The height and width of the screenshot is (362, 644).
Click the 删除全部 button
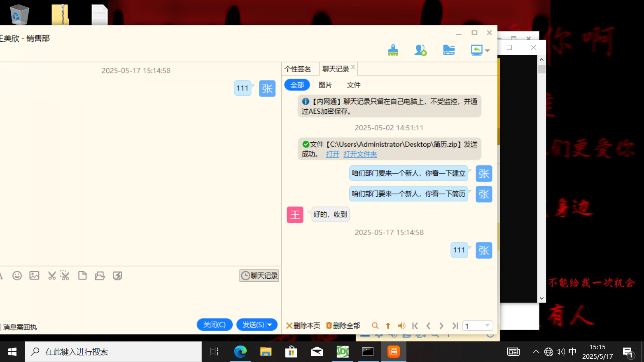click(343, 326)
